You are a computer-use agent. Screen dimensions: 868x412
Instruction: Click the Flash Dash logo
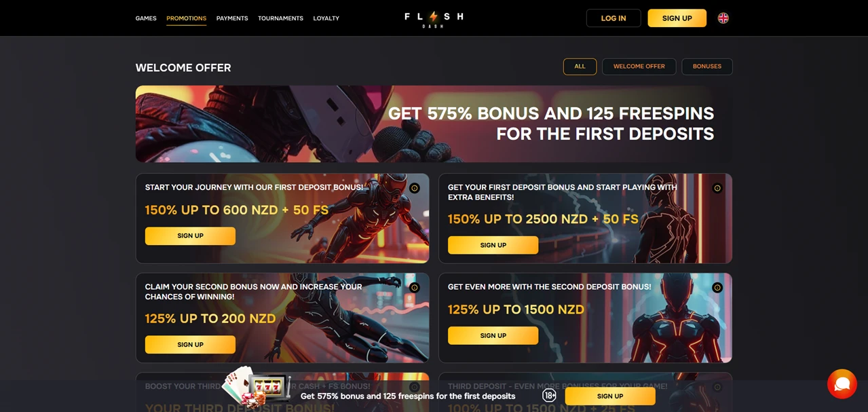[x=434, y=18]
